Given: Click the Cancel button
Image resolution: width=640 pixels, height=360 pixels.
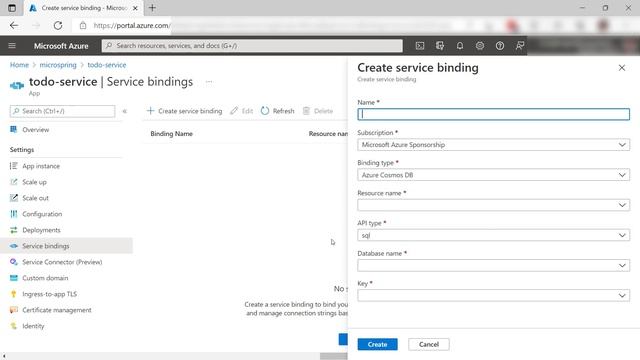Looking at the screenshot, I should click(x=429, y=344).
